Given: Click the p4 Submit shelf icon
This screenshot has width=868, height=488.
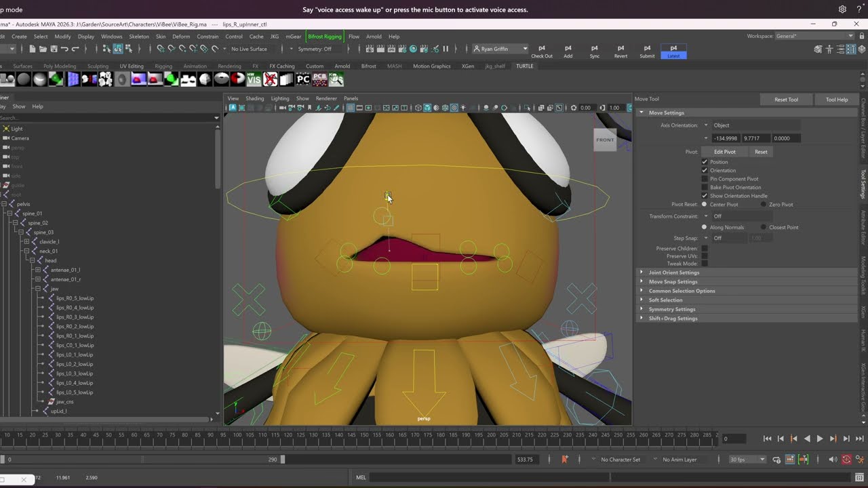Looking at the screenshot, I should click(647, 52).
